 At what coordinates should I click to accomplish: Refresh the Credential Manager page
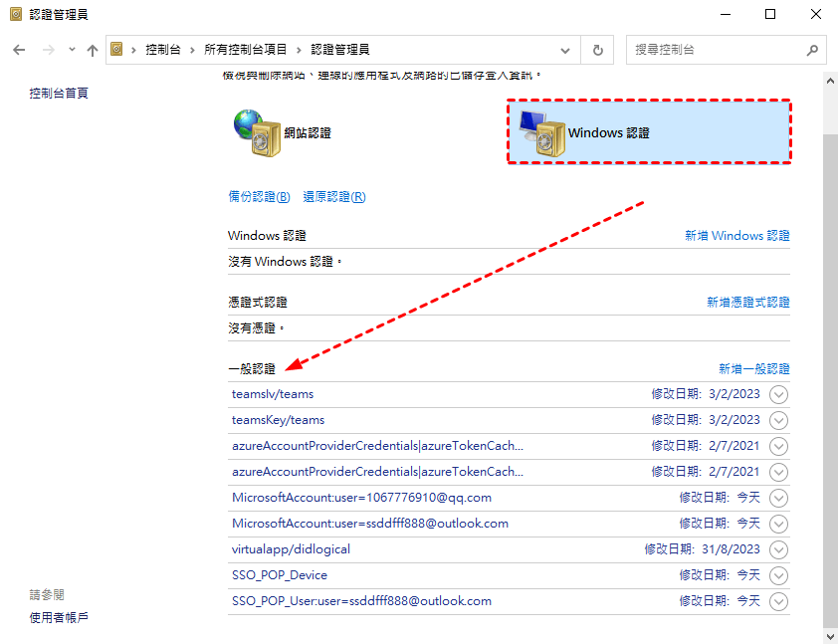click(x=597, y=50)
